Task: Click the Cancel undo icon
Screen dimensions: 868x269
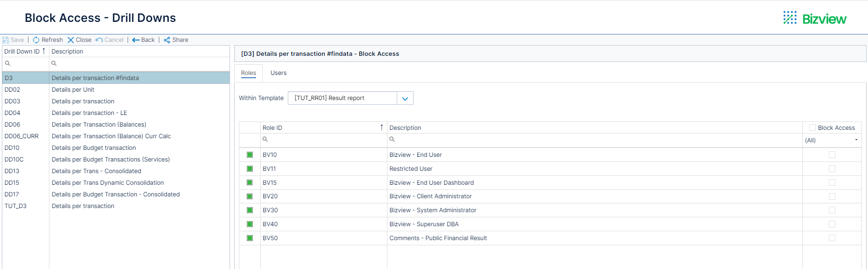Action: pos(99,40)
